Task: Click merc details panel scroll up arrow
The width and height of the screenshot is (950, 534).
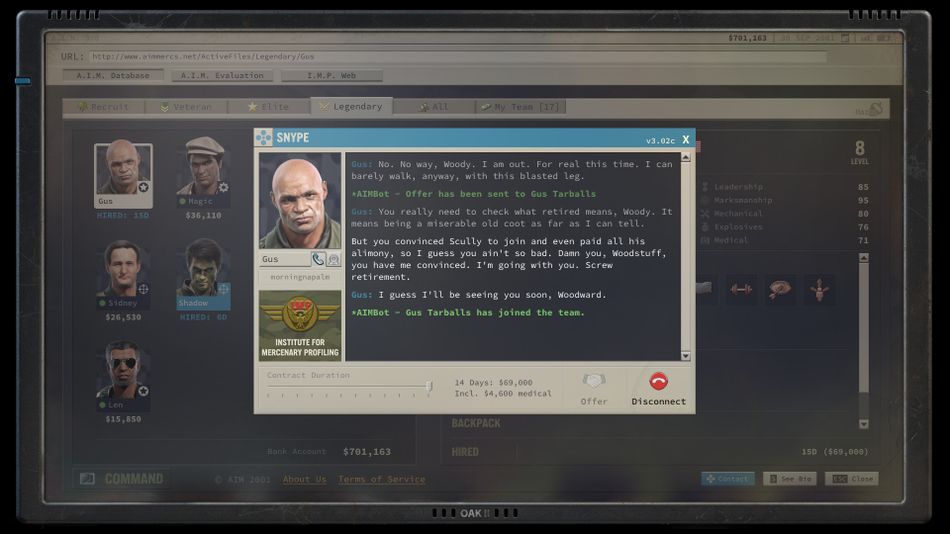Action: [x=864, y=258]
